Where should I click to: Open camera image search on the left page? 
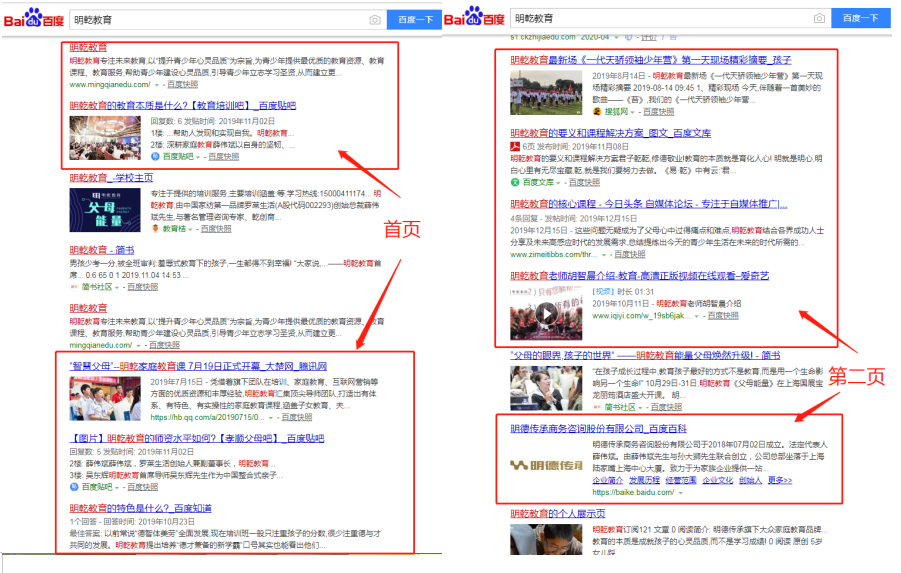coord(375,20)
